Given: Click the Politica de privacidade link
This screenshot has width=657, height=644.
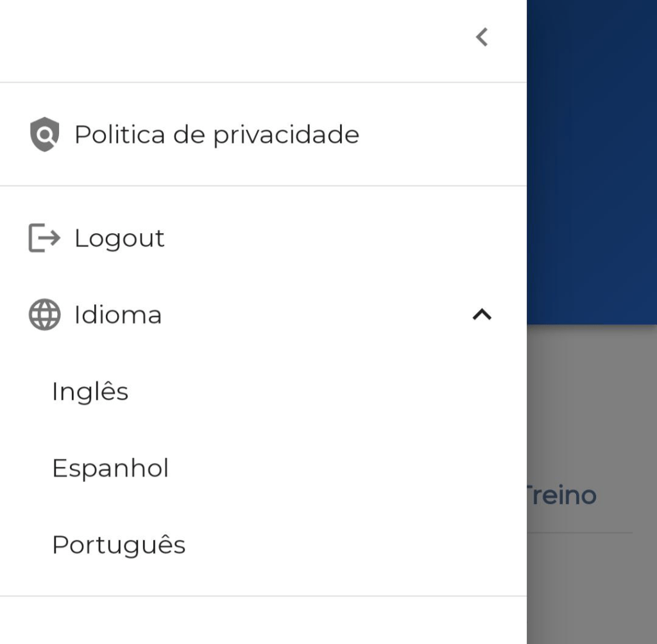Looking at the screenshot, I should point(217,134).
